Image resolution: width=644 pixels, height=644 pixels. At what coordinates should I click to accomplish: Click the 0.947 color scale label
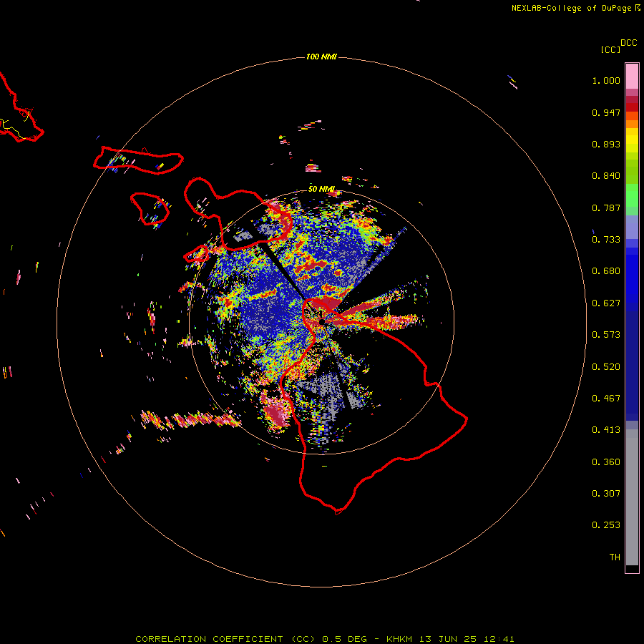click(x=606, y=112)
